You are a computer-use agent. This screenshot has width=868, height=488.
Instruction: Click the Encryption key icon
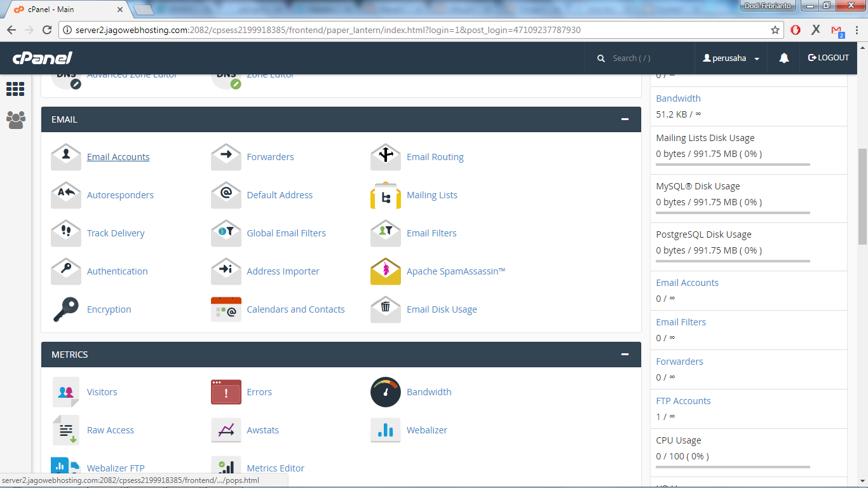66,310
